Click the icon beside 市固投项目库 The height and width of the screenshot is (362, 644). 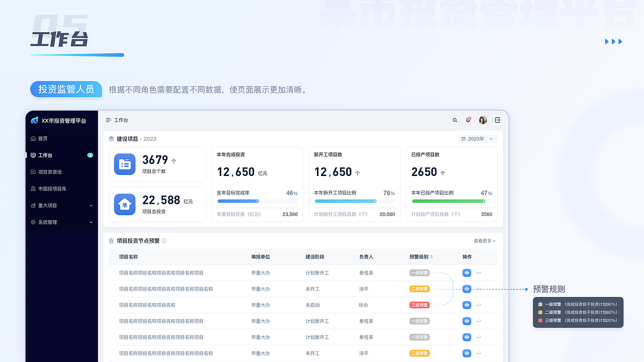tap(33, 189)
